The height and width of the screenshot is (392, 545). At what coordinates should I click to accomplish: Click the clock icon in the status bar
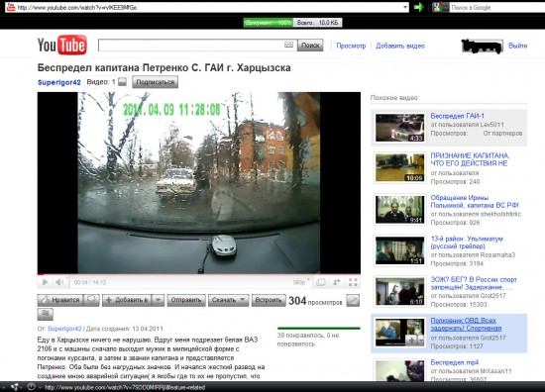pyautogui.click(x=32, y=387)
